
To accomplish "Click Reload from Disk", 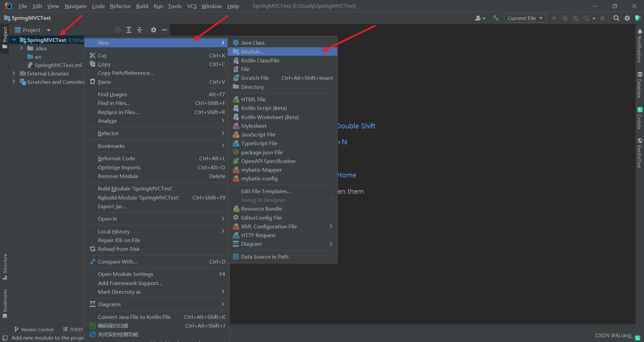I will point(157,249).
